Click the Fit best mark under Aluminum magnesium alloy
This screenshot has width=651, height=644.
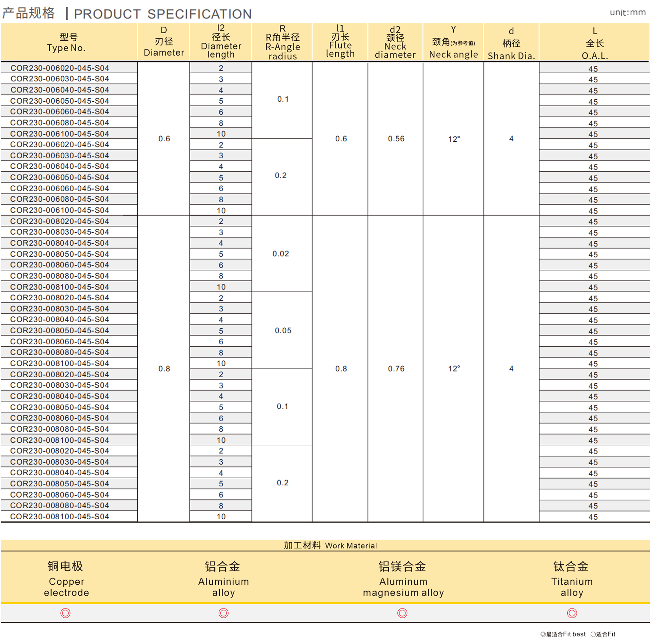402,613
